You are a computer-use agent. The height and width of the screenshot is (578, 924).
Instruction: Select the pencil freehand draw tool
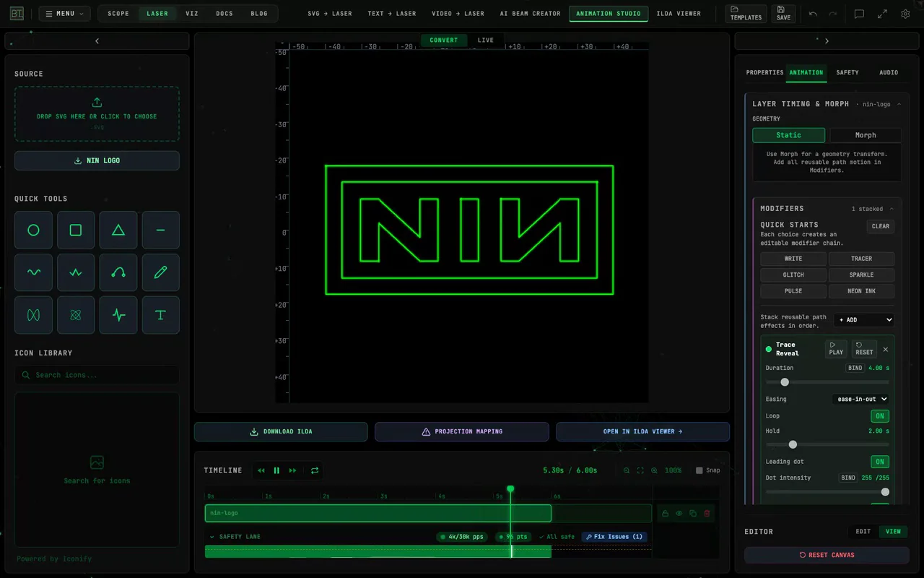[160, 272]
